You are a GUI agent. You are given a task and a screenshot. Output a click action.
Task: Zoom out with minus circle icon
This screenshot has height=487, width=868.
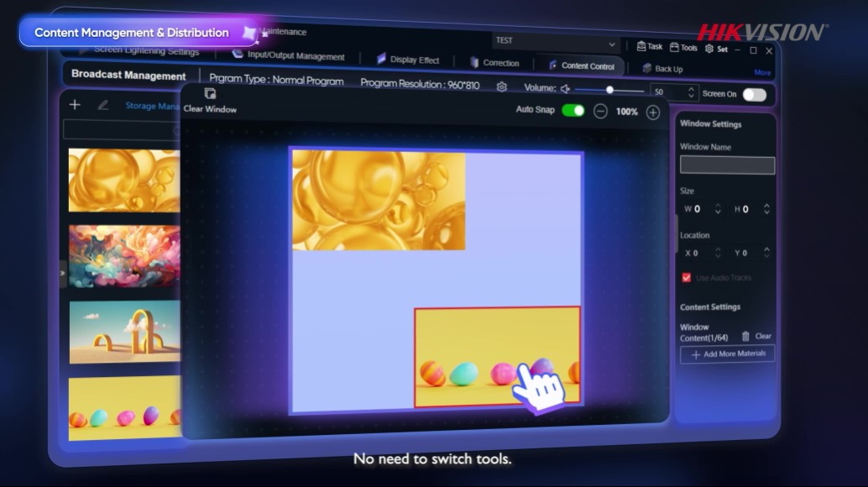coord(600,111)
